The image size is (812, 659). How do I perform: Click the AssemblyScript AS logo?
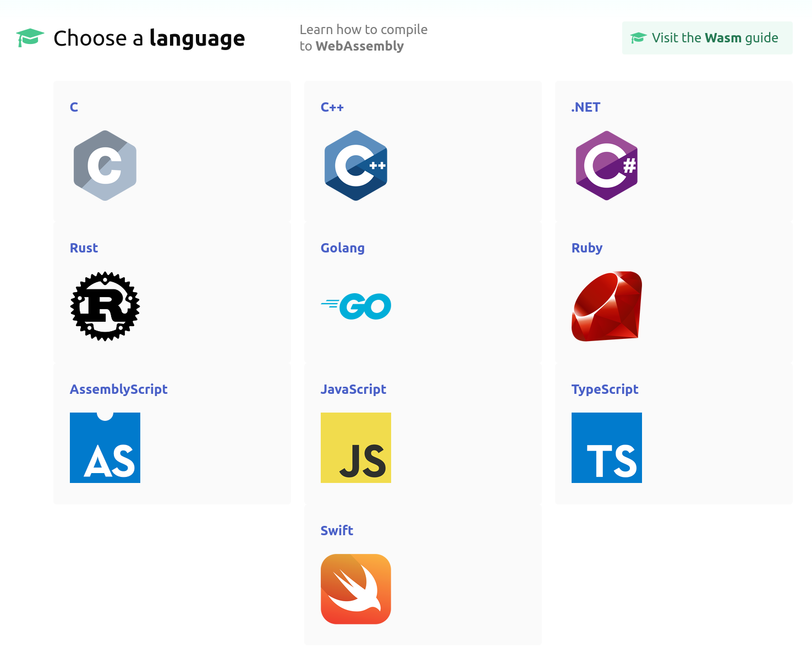pyautogui.click(x=105, y=448)
